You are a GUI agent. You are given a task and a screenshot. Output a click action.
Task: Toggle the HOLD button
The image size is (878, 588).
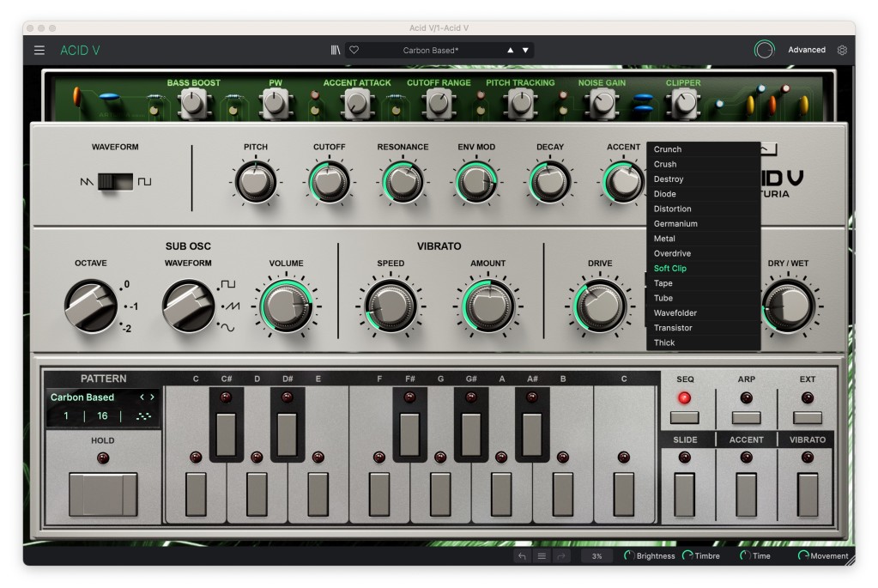pos(103,494)
